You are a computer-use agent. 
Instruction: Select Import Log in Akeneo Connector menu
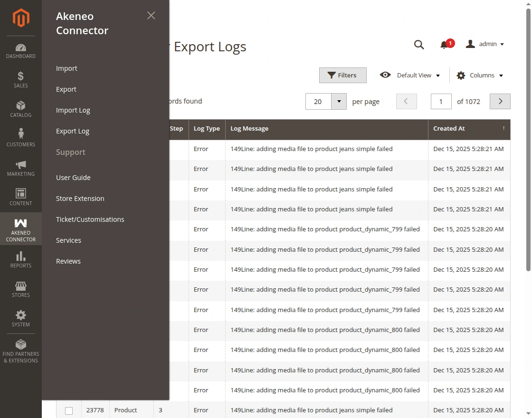[x=73, y=110]
